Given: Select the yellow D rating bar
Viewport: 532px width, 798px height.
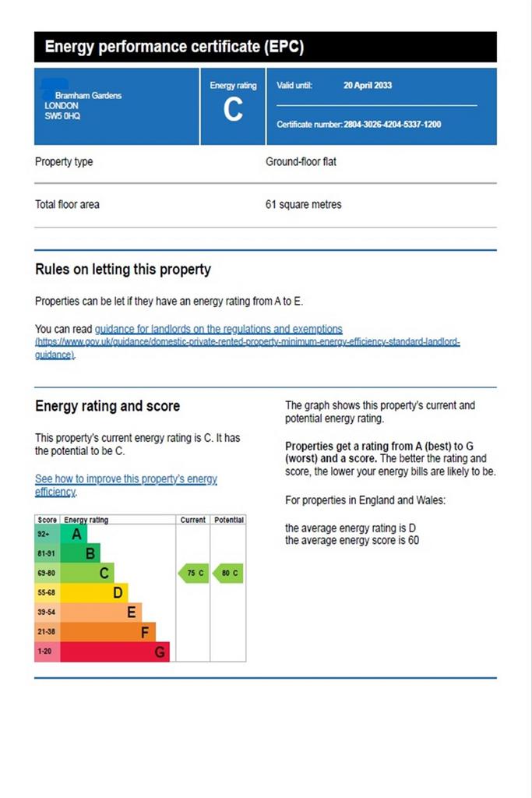Looking at the screenshot, I should (94, 592).
